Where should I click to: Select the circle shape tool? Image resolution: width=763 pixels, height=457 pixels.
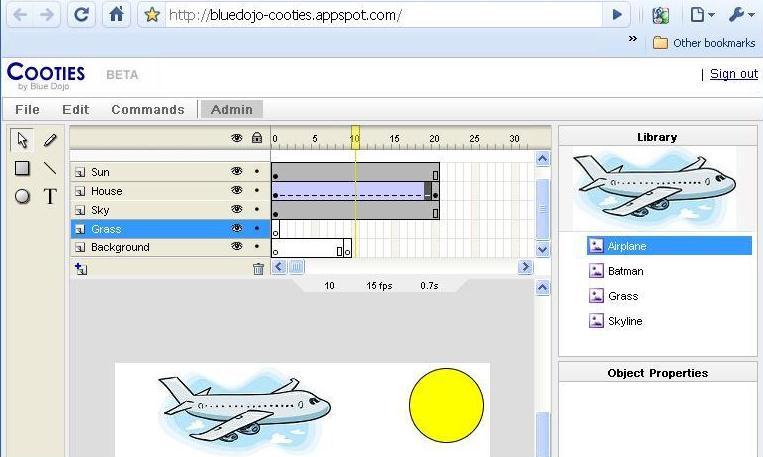22,196
